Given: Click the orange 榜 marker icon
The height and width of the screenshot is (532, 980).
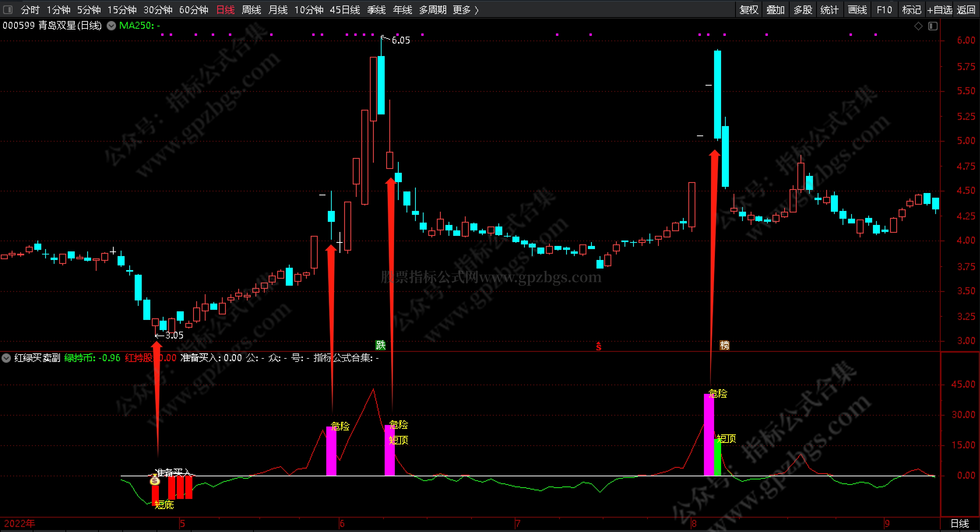Looking at the screenshot, I should 724,345.
